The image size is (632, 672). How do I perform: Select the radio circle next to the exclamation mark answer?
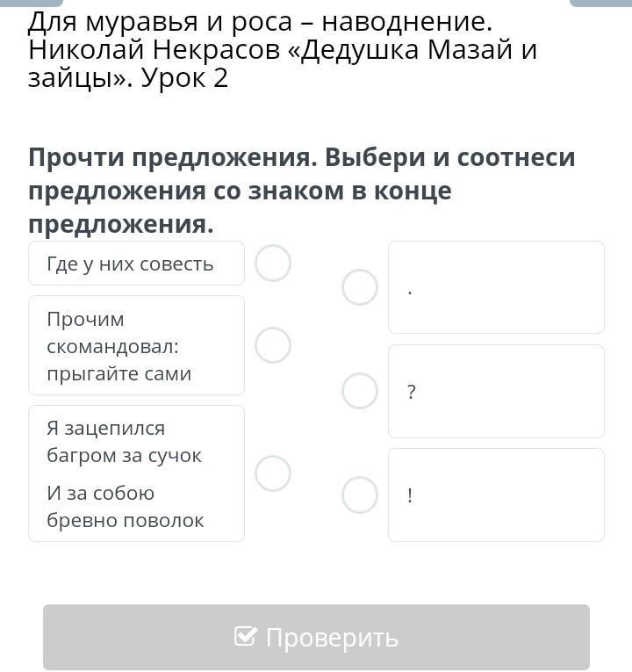[x=360, y=495]
